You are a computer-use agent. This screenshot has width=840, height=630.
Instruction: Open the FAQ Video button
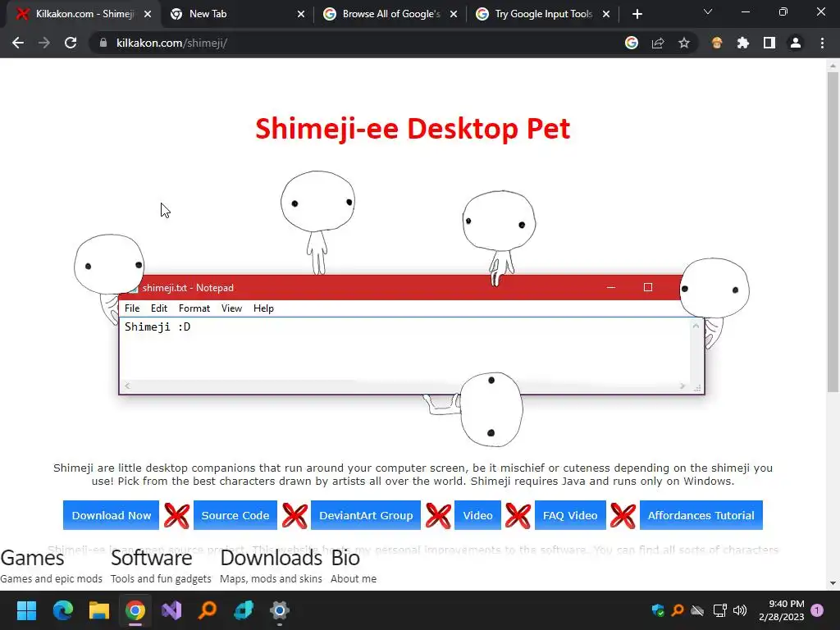(x=570, y=515)
